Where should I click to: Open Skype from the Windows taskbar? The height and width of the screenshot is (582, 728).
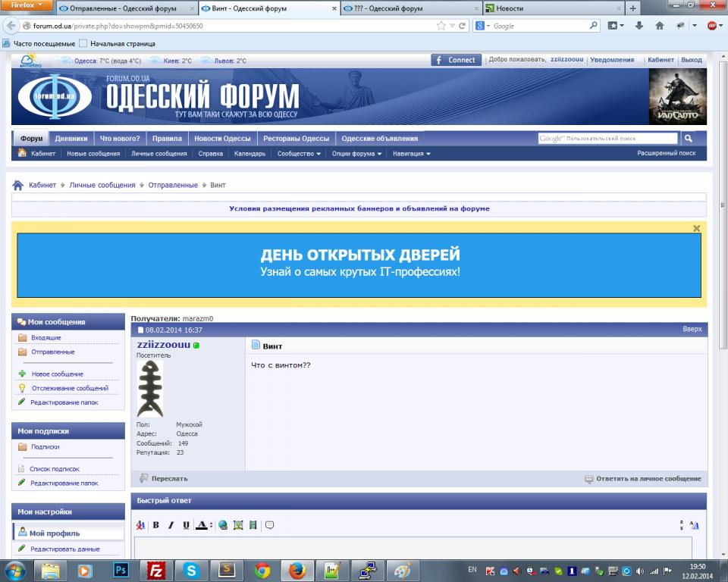click(x=192, y=570)
